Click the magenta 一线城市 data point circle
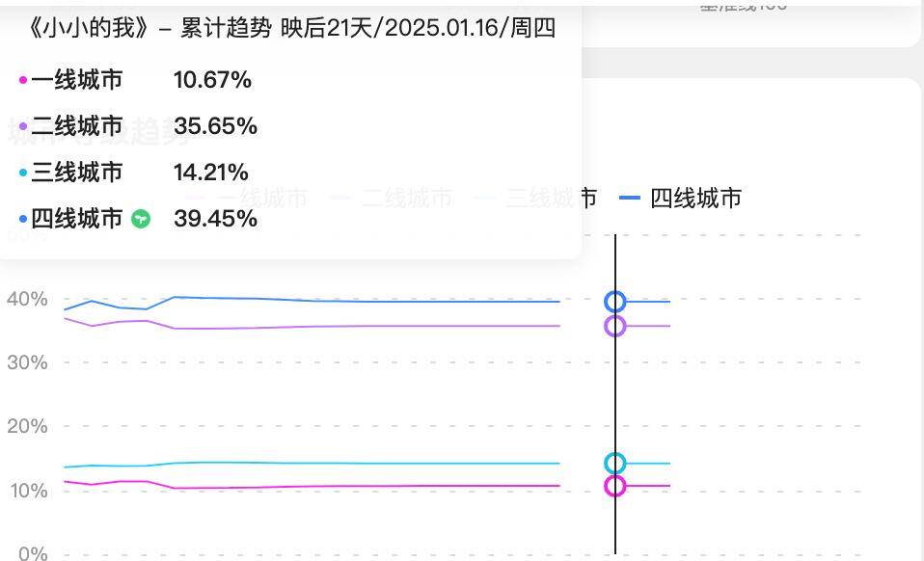This screenshot has height=561, width=924. pyautogui.click(x=615, y=486)
